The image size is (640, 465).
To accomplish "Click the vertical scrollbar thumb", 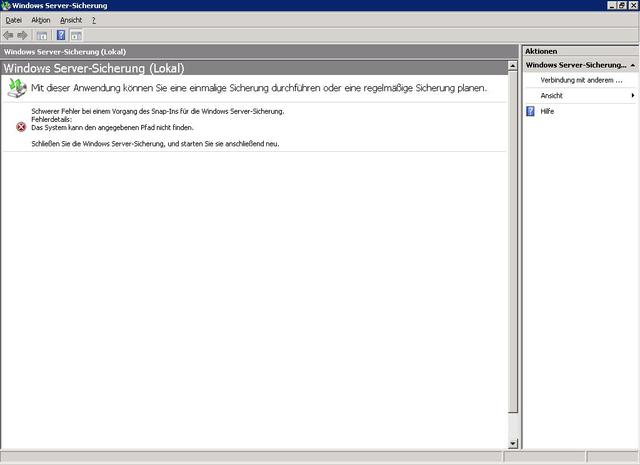I will [513, 242].
